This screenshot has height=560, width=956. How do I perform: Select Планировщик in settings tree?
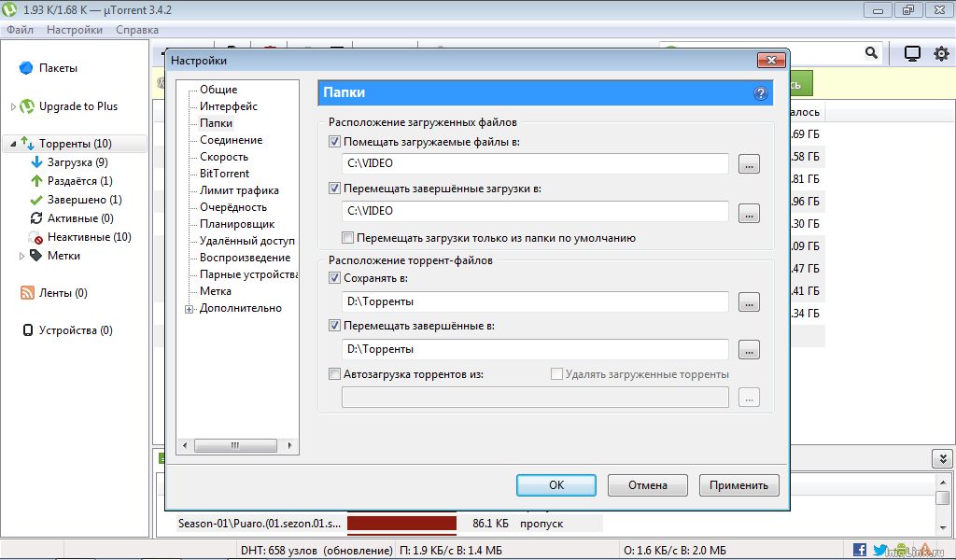coord(237,224)
